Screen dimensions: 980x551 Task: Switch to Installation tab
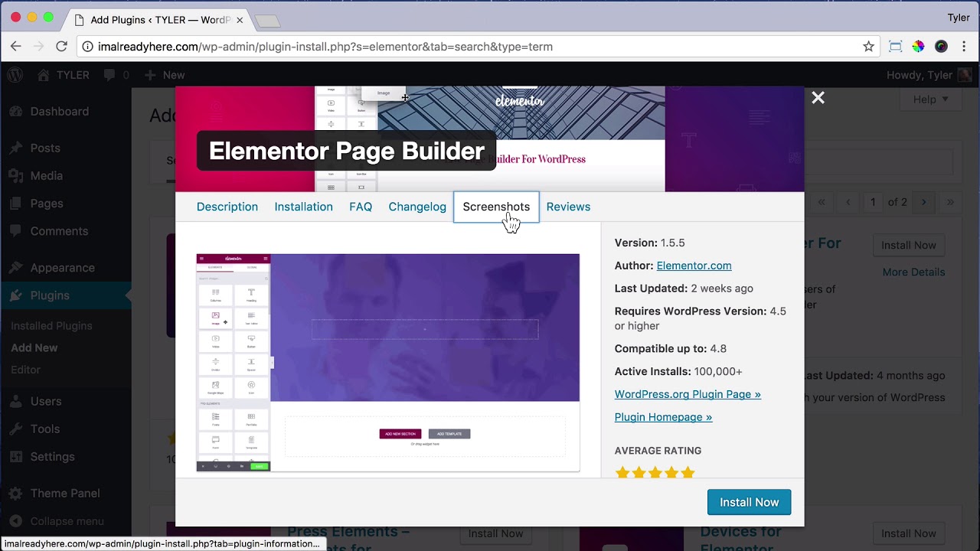point(303,207)
